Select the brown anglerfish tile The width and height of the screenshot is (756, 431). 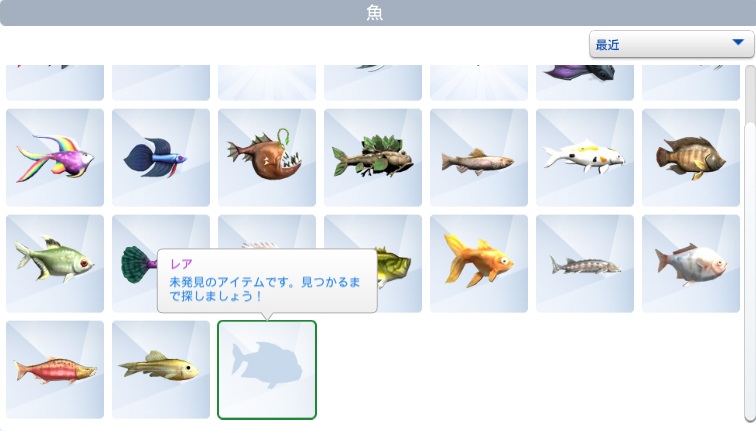pyautogui.click(x=267, y=158)
